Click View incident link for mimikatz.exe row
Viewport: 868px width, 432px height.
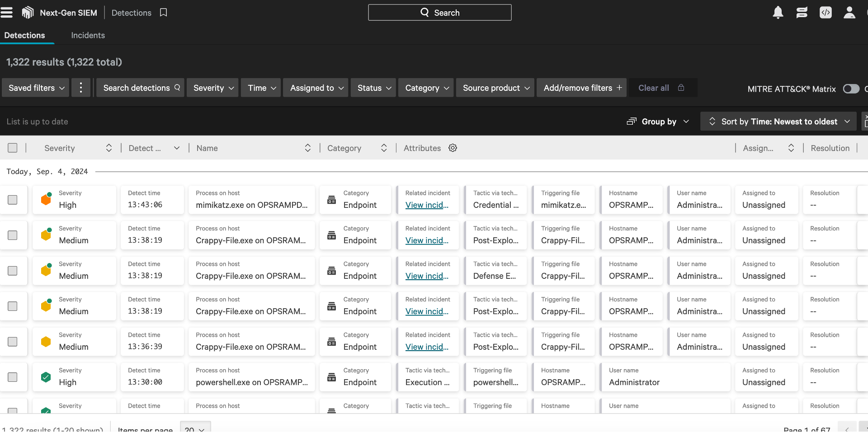(426, 205)
